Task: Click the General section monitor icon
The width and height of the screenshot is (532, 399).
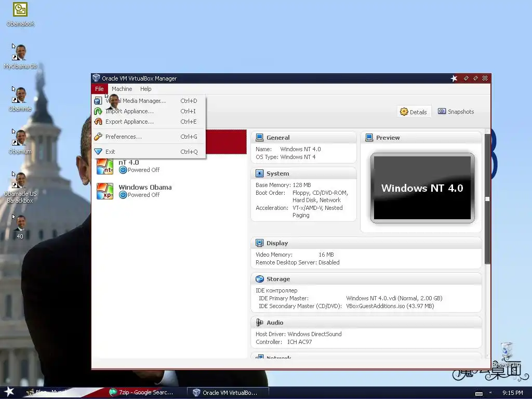Action: click(260, 137)
